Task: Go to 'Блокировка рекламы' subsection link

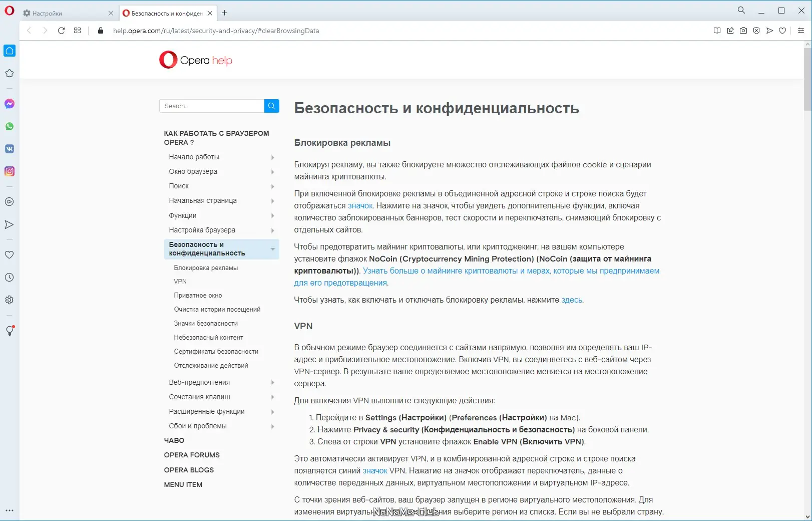Action: pyautogui.click(x=206, y=268)
